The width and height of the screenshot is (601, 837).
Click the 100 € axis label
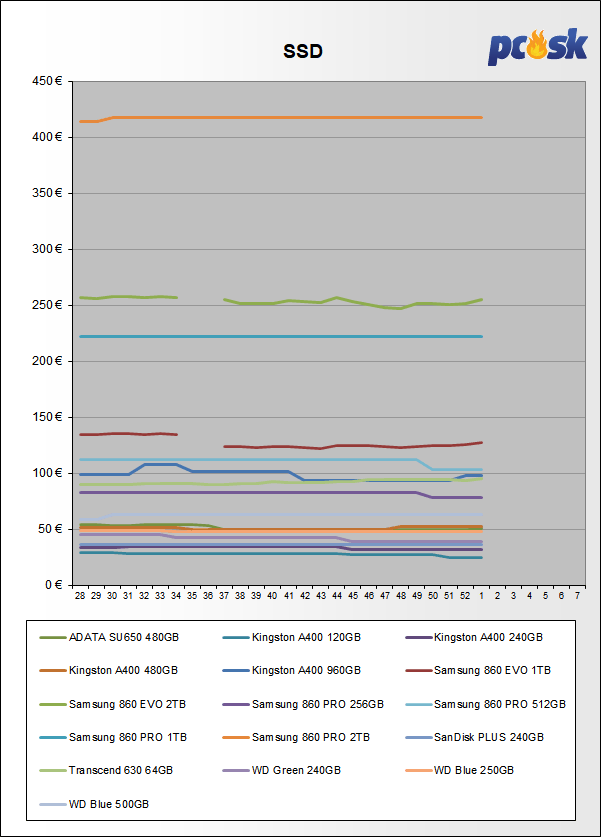47,473
